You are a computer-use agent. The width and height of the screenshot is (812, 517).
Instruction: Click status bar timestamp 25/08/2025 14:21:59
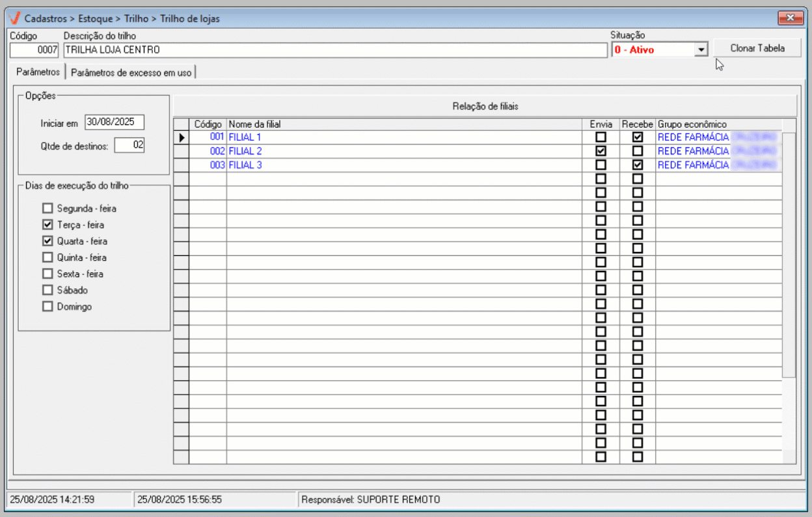coord(51,500)
